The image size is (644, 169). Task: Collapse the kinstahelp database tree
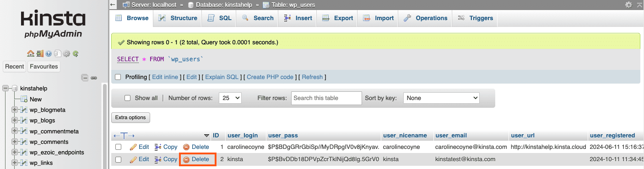5,88
